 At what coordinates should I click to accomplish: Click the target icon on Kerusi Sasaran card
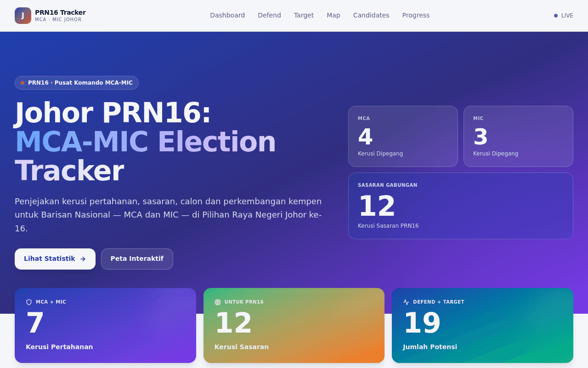pyautogui.click(x=218, y=302)
